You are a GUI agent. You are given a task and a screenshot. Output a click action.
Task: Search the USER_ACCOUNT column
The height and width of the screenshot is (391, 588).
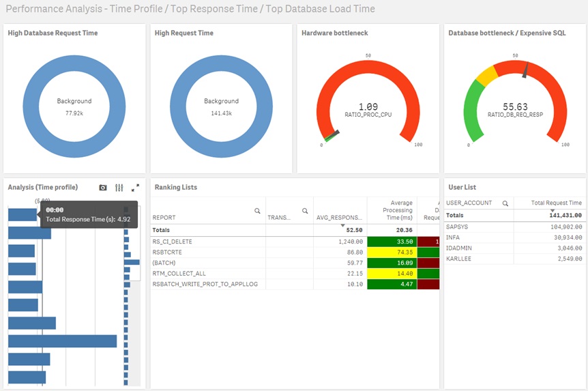pyautogui.click(x=505, y=203)
